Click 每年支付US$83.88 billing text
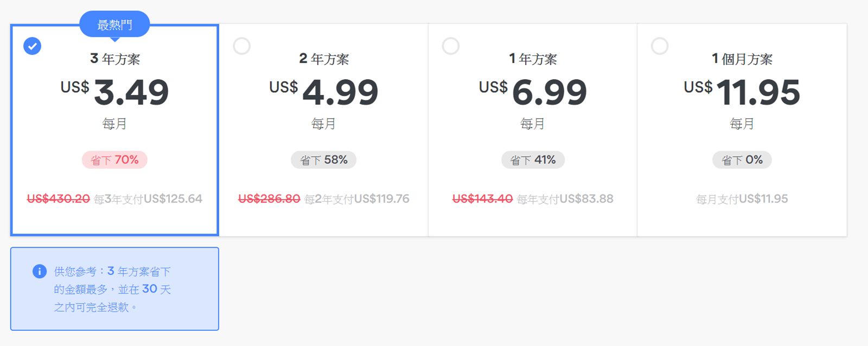Screen dimensions: 868x346 click(x=565, y=199)
